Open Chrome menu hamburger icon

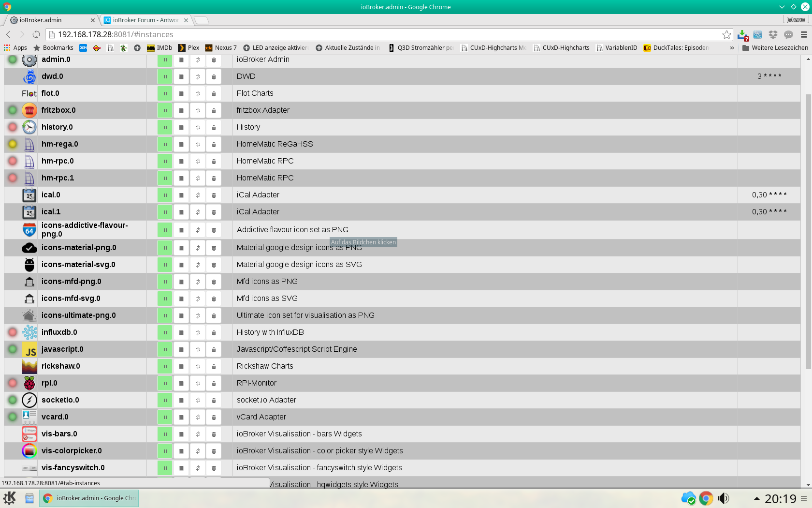804,34
